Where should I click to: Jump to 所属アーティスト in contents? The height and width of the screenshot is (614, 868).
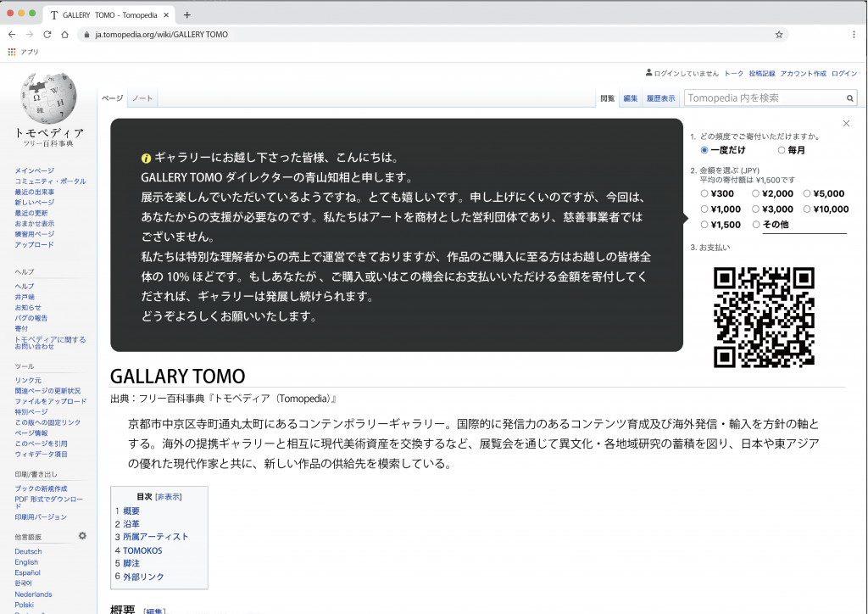click(156, 537)
